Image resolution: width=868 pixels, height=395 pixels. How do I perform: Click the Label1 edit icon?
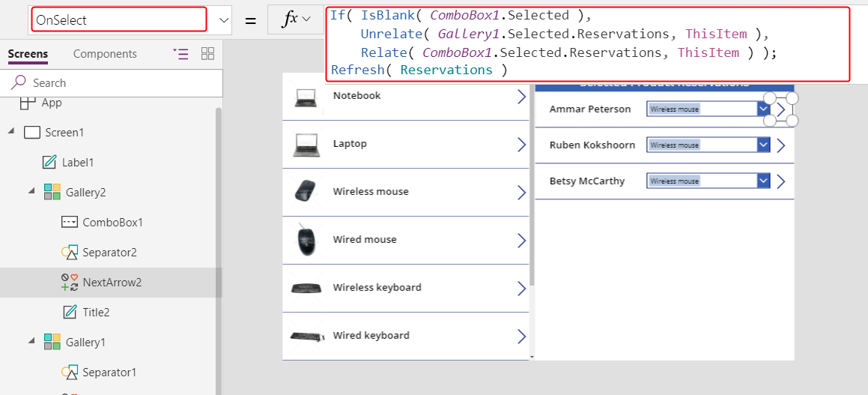pos(50,163)
